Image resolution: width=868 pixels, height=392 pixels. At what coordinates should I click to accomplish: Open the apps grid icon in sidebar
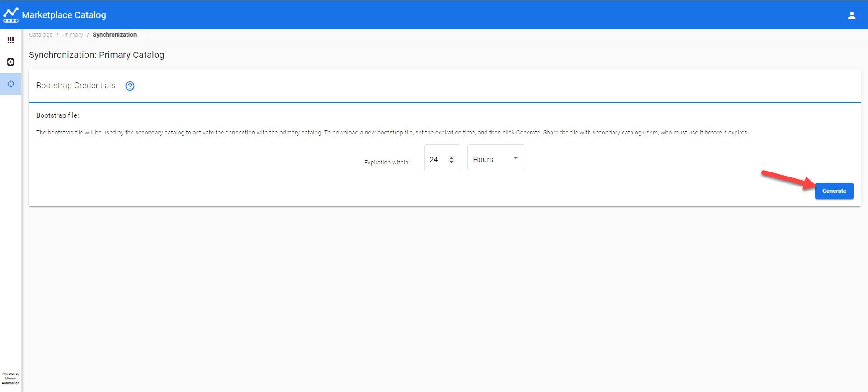pyautogui.click(x=11, y=40)
